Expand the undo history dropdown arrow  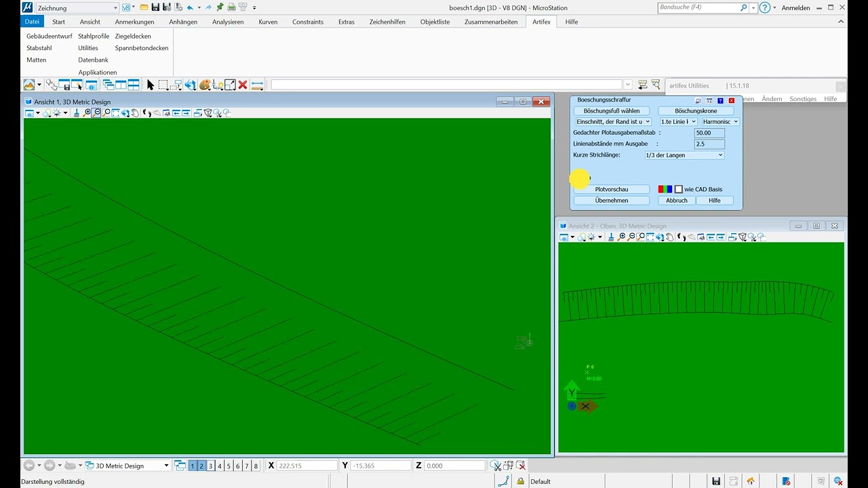pyautogui.click(x=199, y=7)
